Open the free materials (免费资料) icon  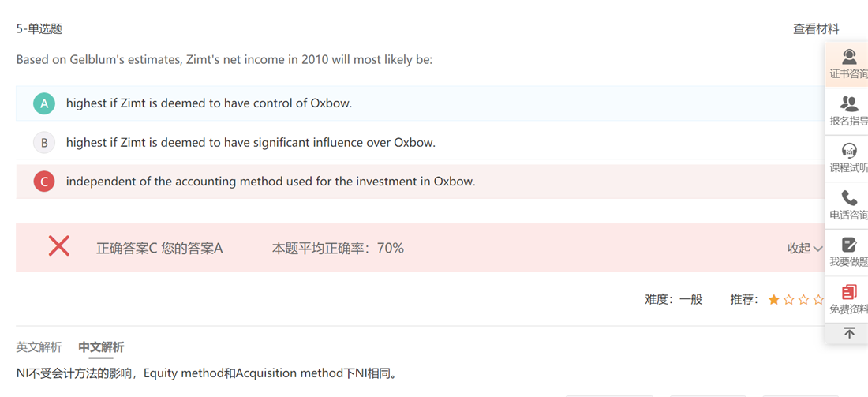[849, 292]
